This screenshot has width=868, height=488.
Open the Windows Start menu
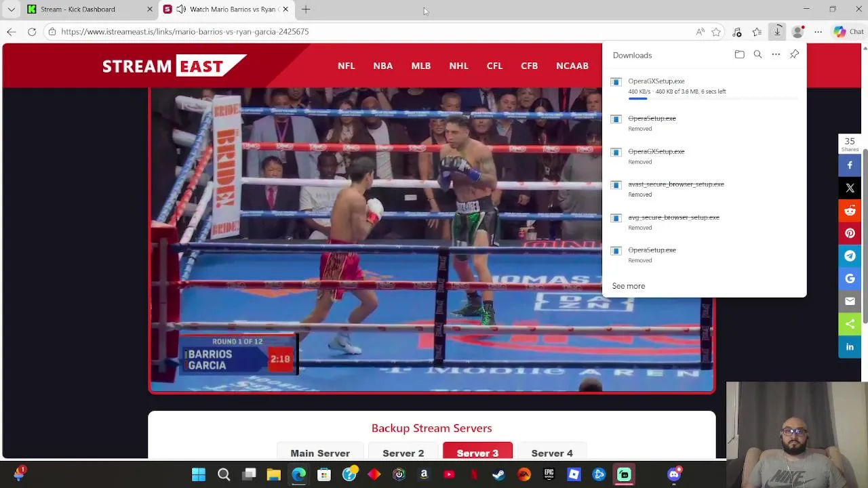[199, 474]
